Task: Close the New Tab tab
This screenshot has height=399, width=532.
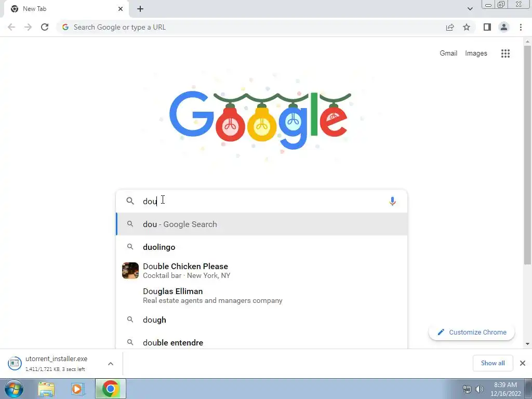Action: click(121, 9)
